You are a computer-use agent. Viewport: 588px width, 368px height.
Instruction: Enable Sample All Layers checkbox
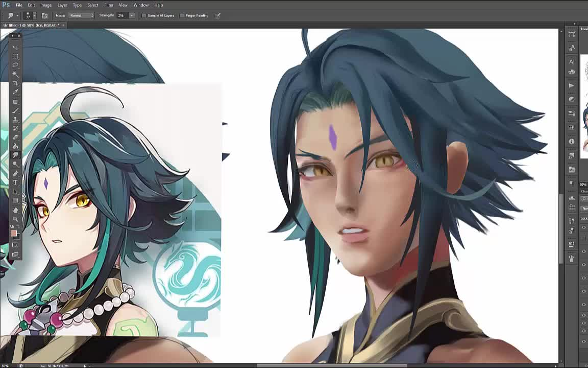click(143, 16)
